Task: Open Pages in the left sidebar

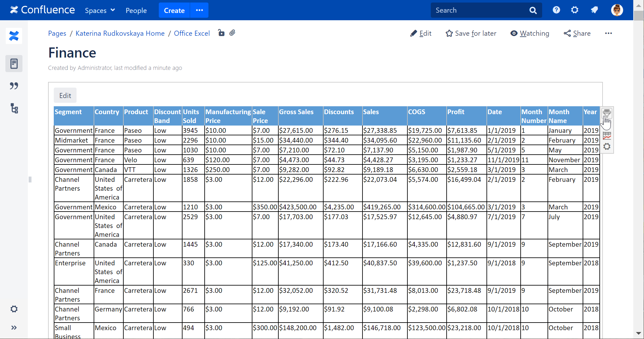Action: coord(14,64)
